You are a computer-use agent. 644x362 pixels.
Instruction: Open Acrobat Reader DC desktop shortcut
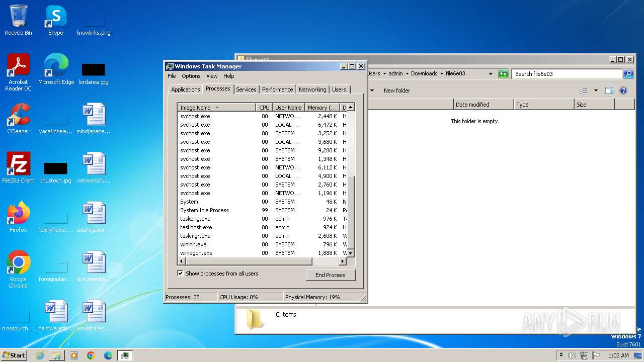click(18, 72)
